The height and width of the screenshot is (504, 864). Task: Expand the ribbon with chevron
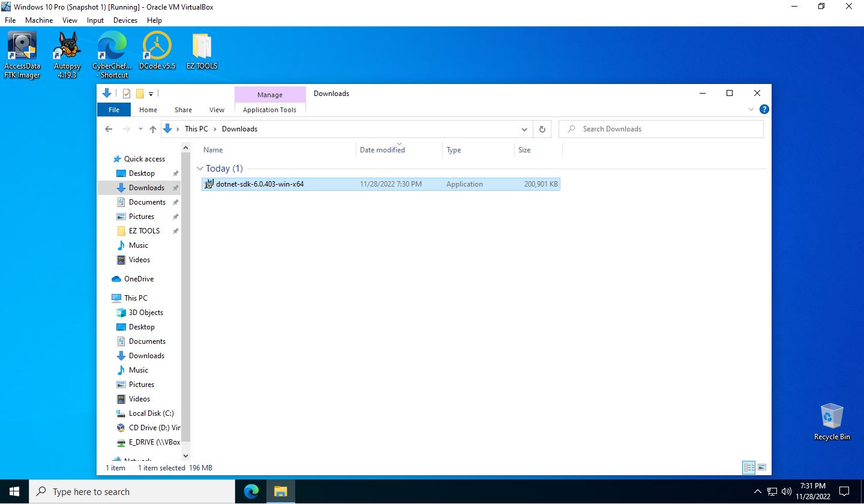(x=751, y=110)
